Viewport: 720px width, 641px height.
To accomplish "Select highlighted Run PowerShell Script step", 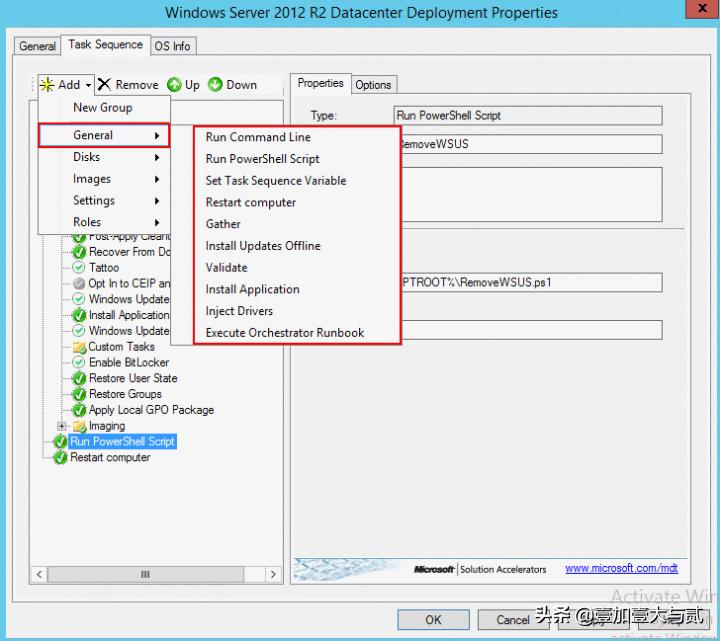I will coord(122,442).
